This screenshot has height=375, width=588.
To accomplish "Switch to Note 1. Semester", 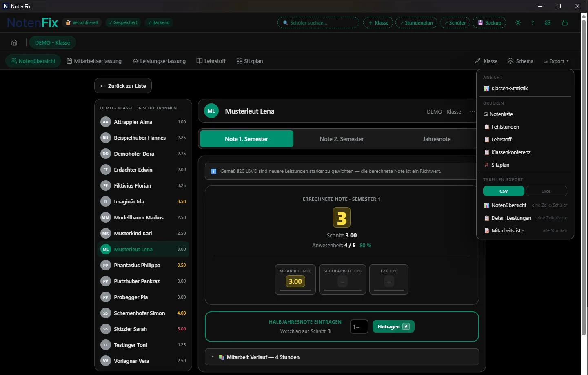I will click(x=246, y=139).
